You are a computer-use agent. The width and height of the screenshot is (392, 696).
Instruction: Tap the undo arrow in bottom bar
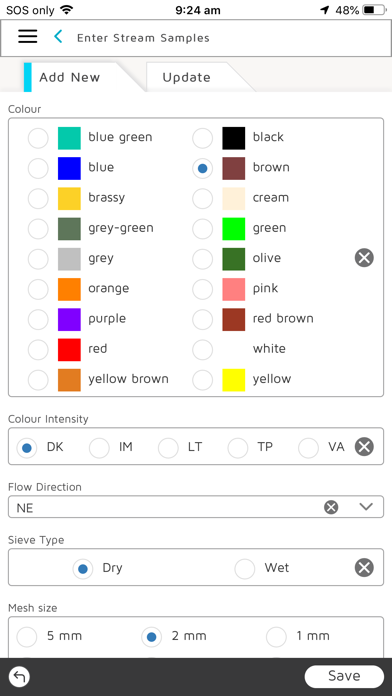(20, 676)
